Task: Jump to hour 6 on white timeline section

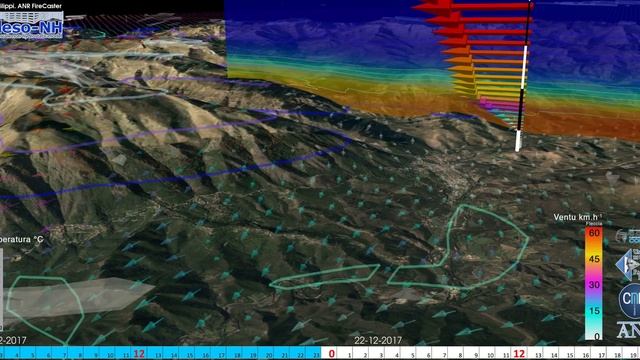Action: pyautogui.click(x=429, y=356)
